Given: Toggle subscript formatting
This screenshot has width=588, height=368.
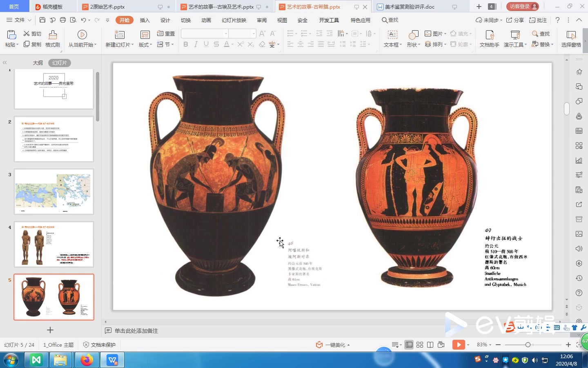Looking at the screenshot, I should pyautogui.click(x=251, y=44).
